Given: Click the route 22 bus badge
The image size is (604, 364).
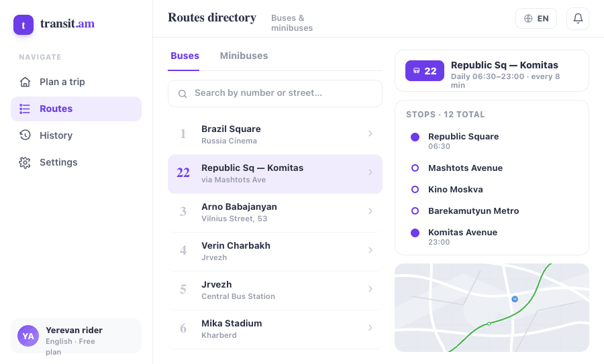Looking at the screenshot, I should point(425,71).
